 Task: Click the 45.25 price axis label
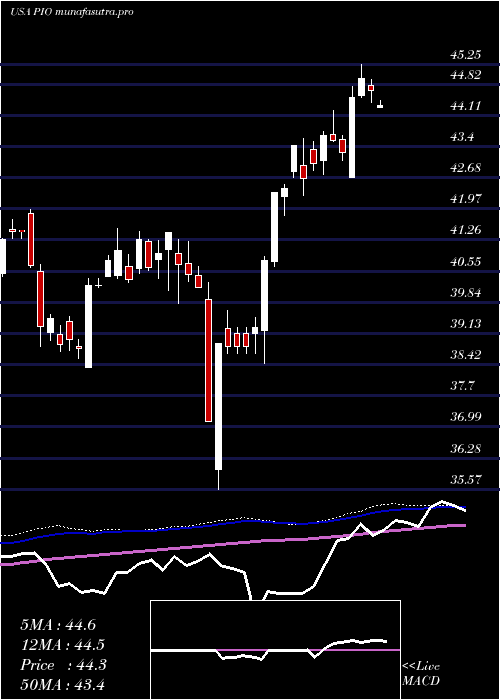(466, 55)
